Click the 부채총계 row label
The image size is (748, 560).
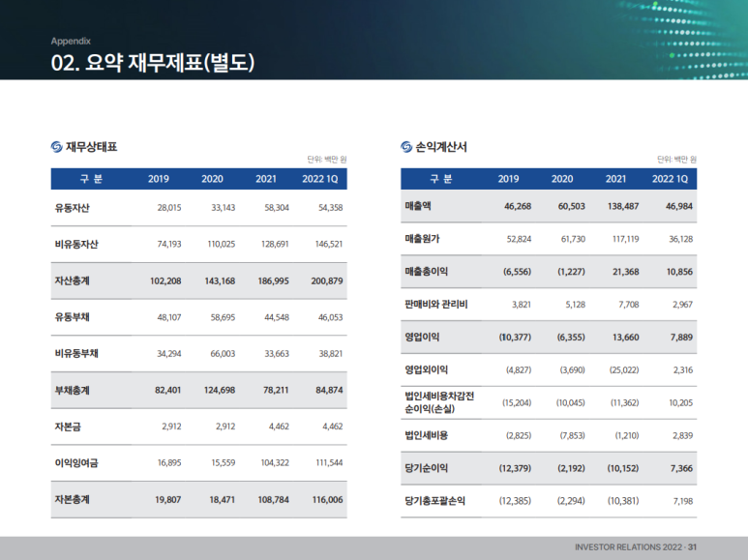(x=72, y=390)
